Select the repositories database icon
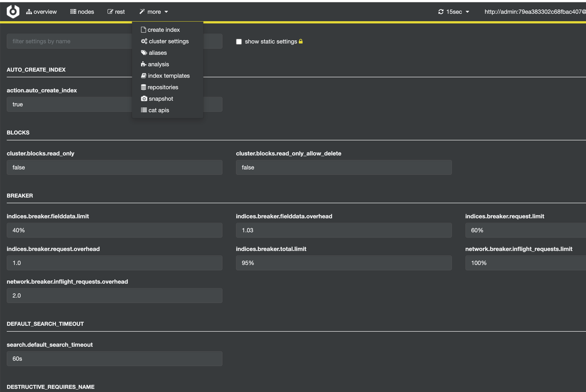The height and width of the screenshot is (392, 586). click(x=143, y=87)
